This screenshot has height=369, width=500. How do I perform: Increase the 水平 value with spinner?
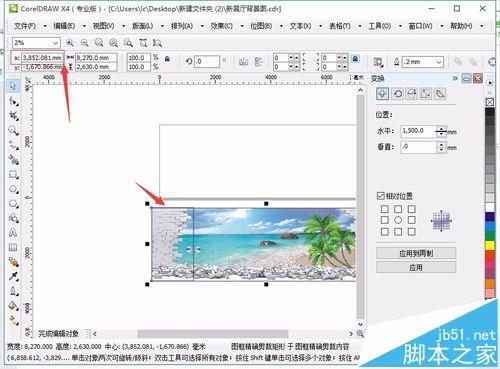tap(441, 128)
